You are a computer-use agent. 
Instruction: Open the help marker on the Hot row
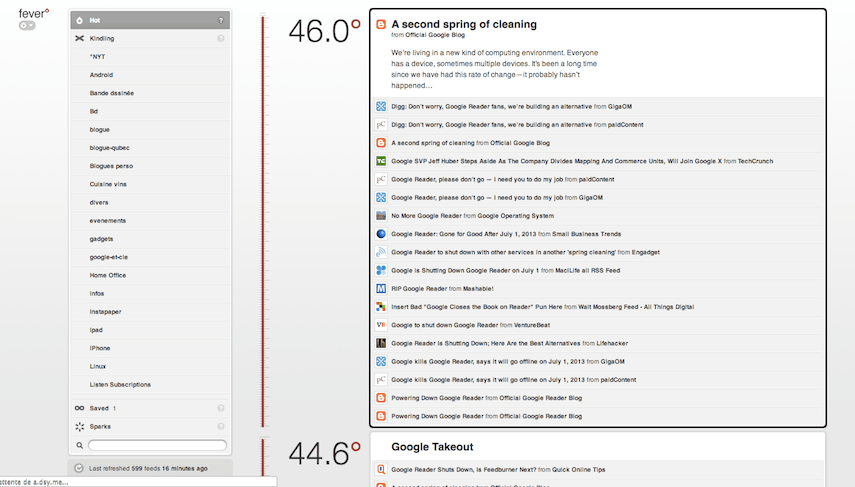pos(221,20)
